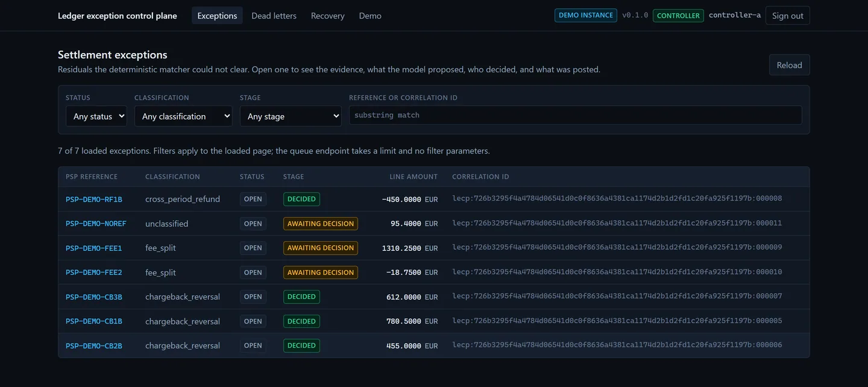Click the 1310.2500 EUR line amount
This screenshot has height=387, width=868.
410,248
